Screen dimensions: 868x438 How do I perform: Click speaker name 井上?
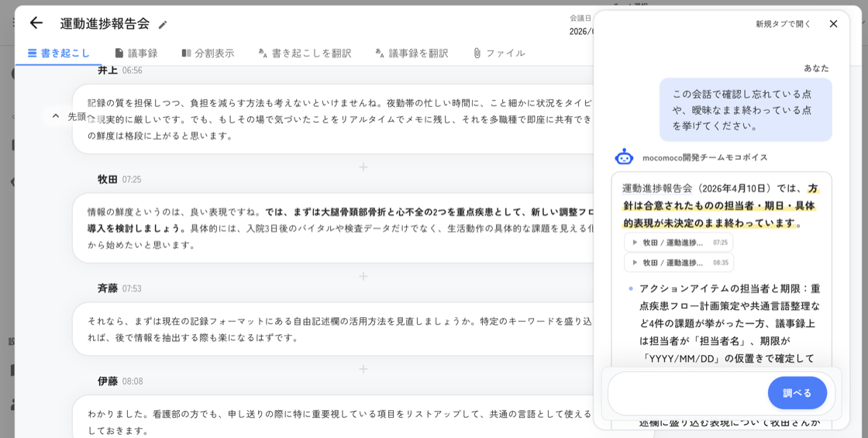pyautogui.click(x=108, y=71)
